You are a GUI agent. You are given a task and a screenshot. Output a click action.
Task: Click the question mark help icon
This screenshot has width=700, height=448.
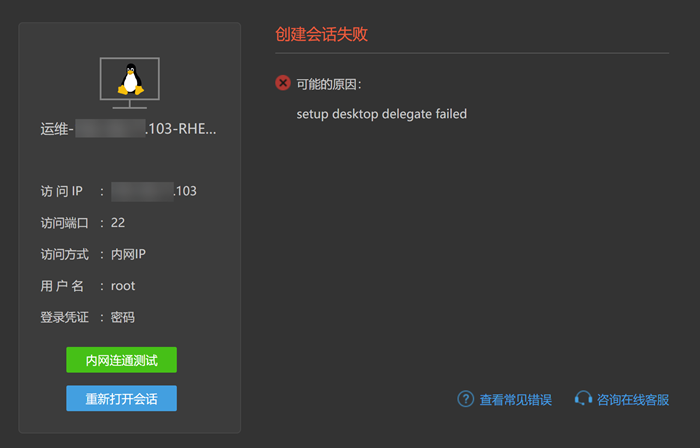(465, 399)
